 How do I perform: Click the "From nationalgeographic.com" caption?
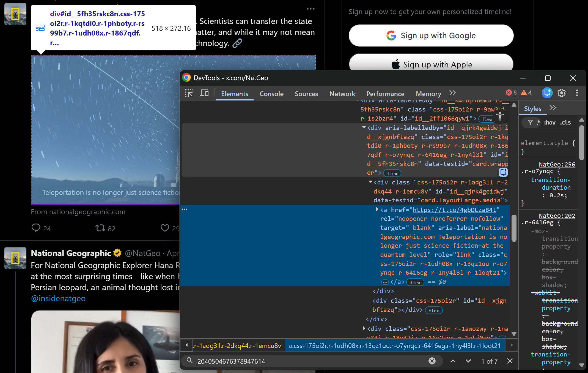click(78, 212)
